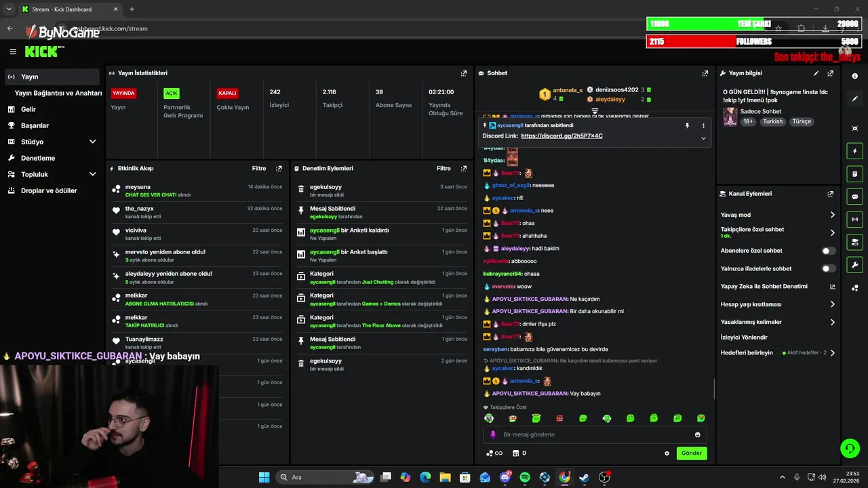Pop out the Etkinlik Akışı panel

pos(279,168)
